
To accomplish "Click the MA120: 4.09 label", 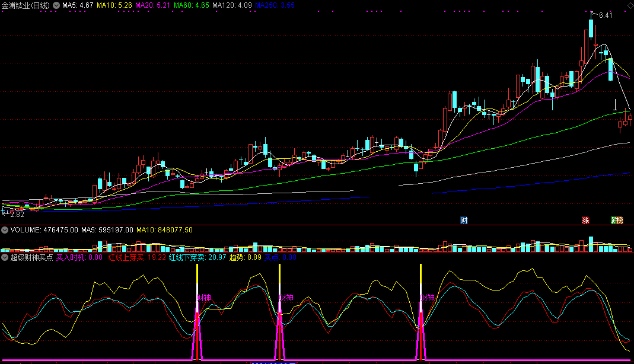I will (x=232, y=5).
